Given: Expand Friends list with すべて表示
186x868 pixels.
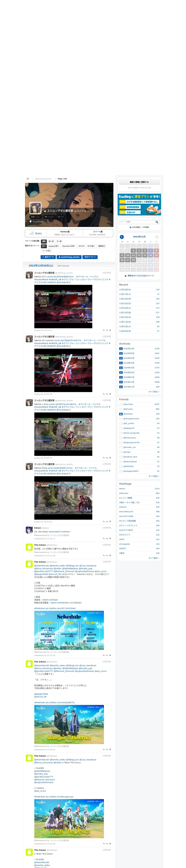Looking at the screenshot, I should coord(154,476).
